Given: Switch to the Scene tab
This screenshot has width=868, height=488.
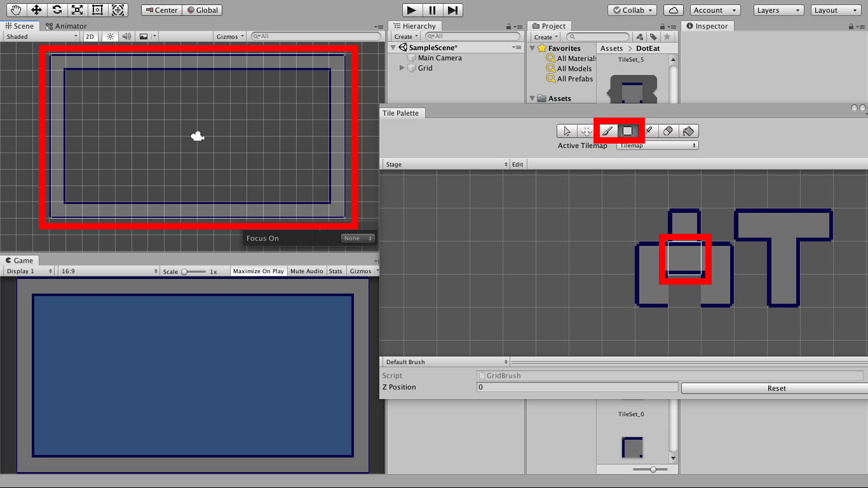Looking at the screenshot, I should point(20,26).
